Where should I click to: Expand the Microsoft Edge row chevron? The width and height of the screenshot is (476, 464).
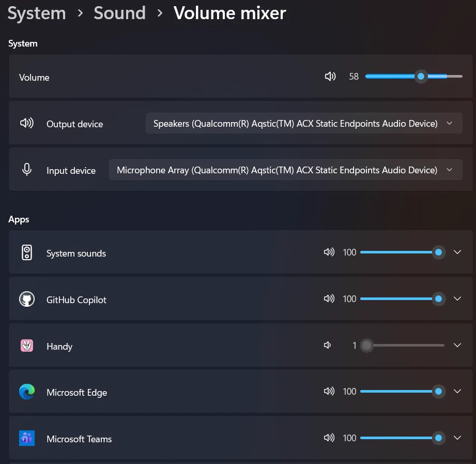[457, 391]
